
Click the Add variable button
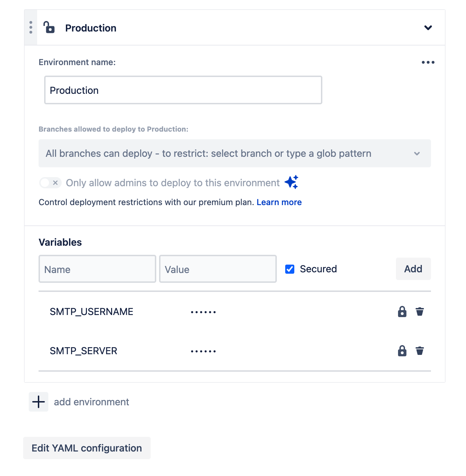pos(413,269)
